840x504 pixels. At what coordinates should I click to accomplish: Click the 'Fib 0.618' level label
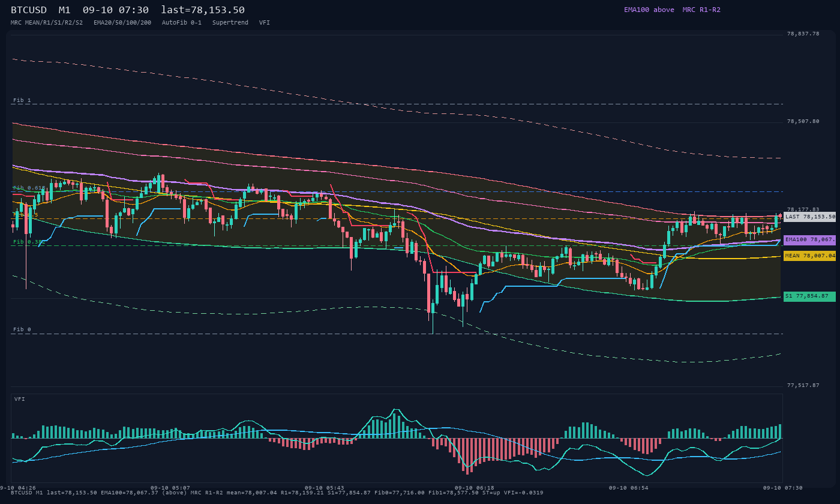pyautogui.click(x=29, y=188)
